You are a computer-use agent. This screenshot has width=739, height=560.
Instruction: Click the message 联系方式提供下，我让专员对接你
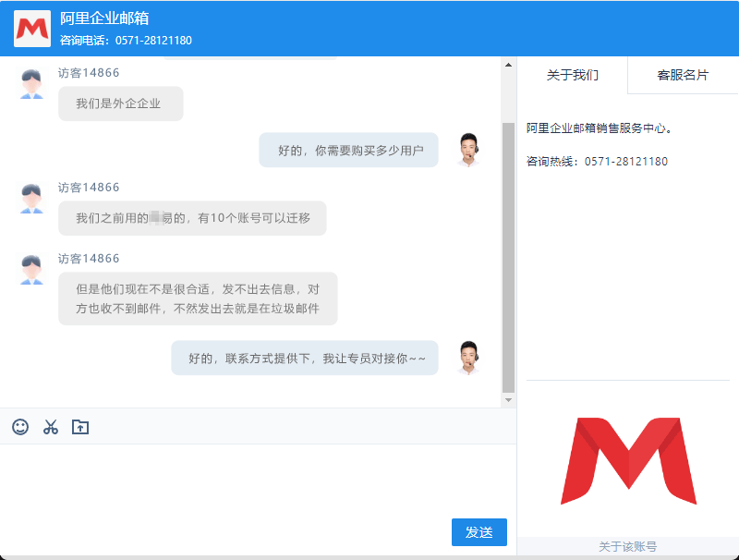[305, 358]
